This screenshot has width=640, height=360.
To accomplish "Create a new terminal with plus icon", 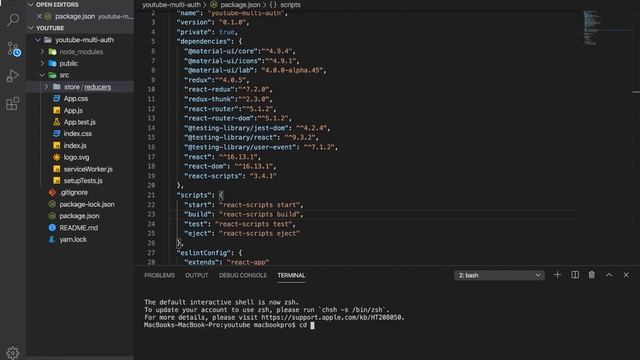I will (x=557, y=275).
